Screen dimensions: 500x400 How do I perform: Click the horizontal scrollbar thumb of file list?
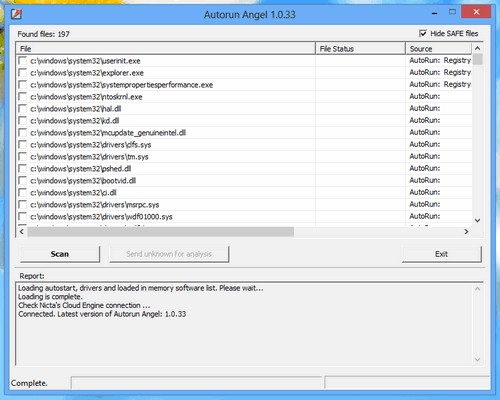coord(161,231)
